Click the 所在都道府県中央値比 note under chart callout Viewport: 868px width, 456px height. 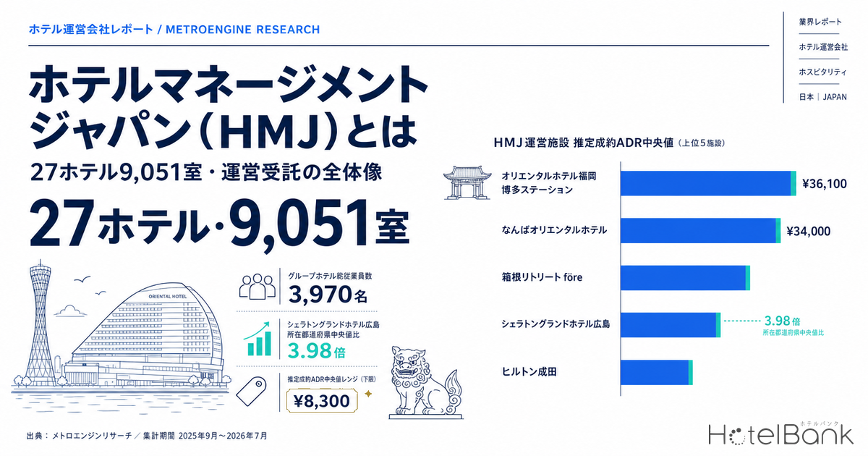(794, 333)
